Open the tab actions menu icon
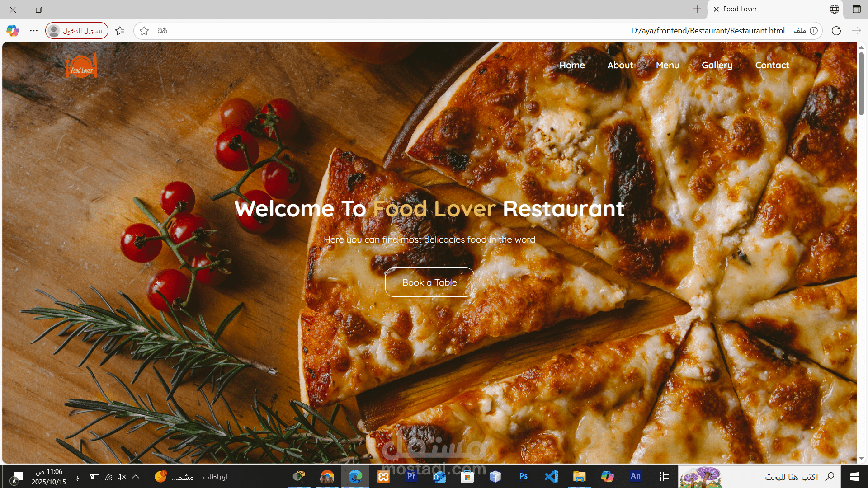Image resolution: width=868 pixels, height=488 pixels. (x=857, y=9)
